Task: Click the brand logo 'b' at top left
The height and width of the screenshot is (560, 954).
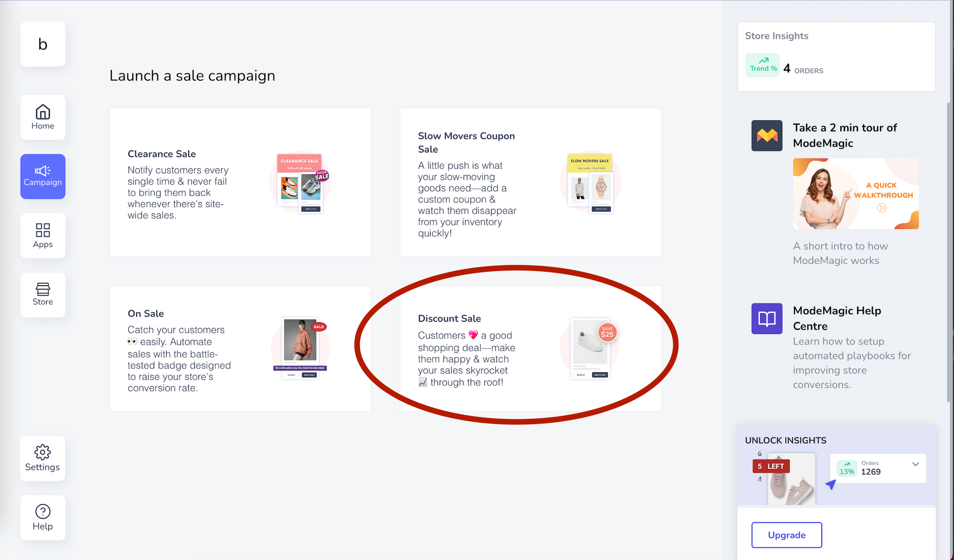Action: point(42,44)
